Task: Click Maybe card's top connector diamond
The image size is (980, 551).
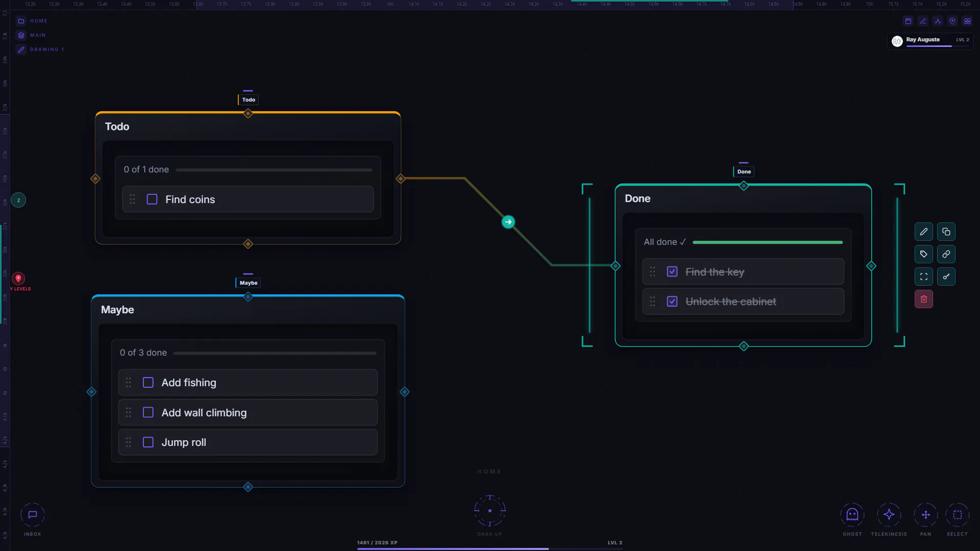Action: click(x=248, y=297)
